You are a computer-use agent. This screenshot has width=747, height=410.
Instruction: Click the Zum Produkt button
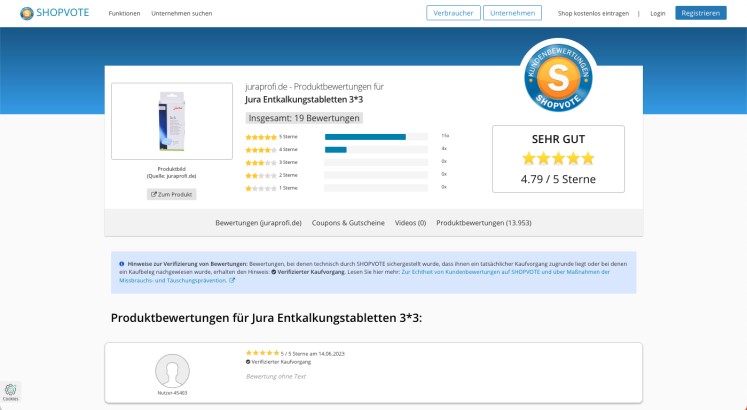coord(172,194)
